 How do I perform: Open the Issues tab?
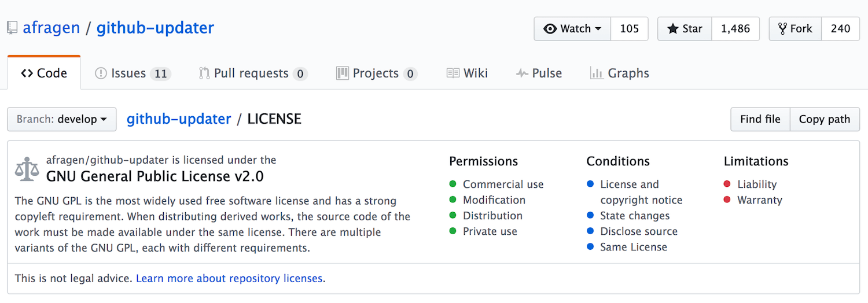coord(133,73)
